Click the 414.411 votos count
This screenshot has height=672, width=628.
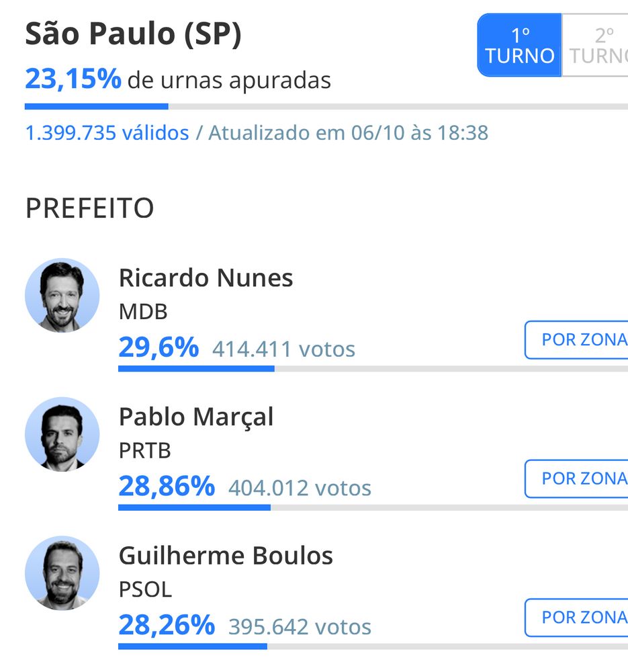tap(283, 349)
